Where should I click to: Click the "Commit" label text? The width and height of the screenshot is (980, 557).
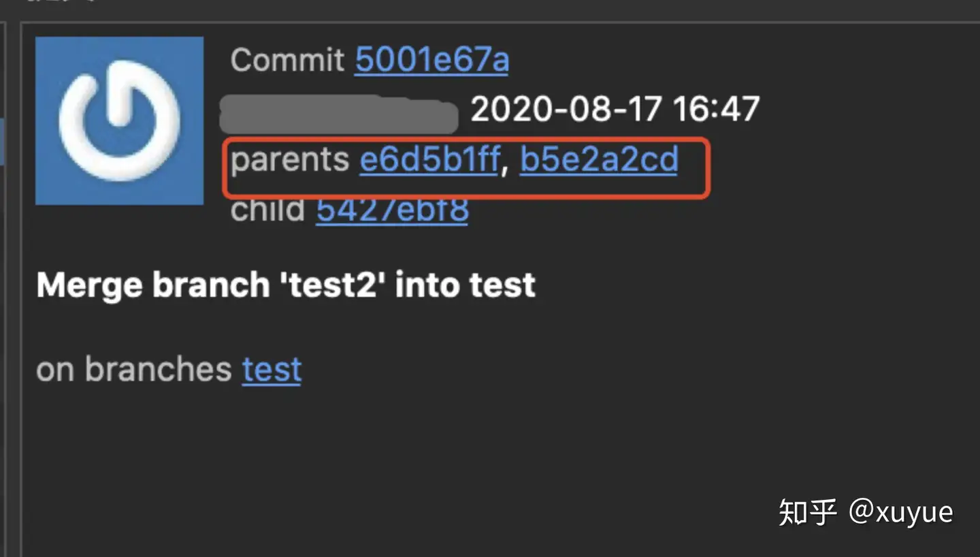pyautogui.click(x=287, y=60)
